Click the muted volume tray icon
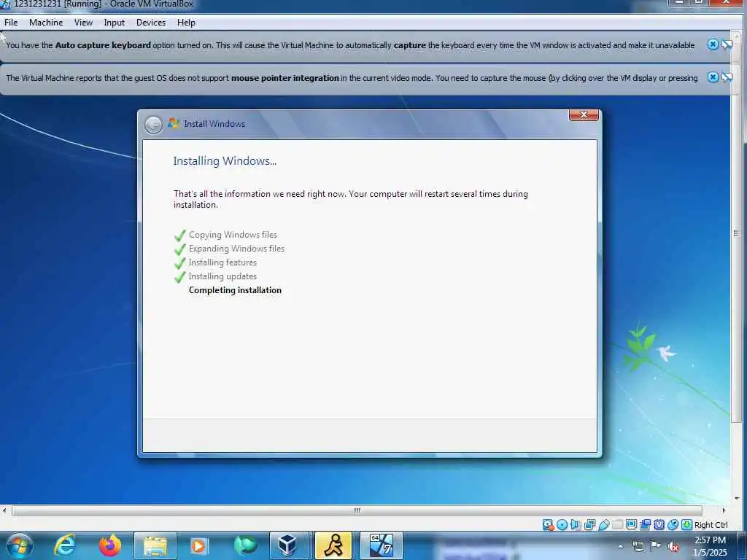The image size is (747, 560). coord(673,546)
